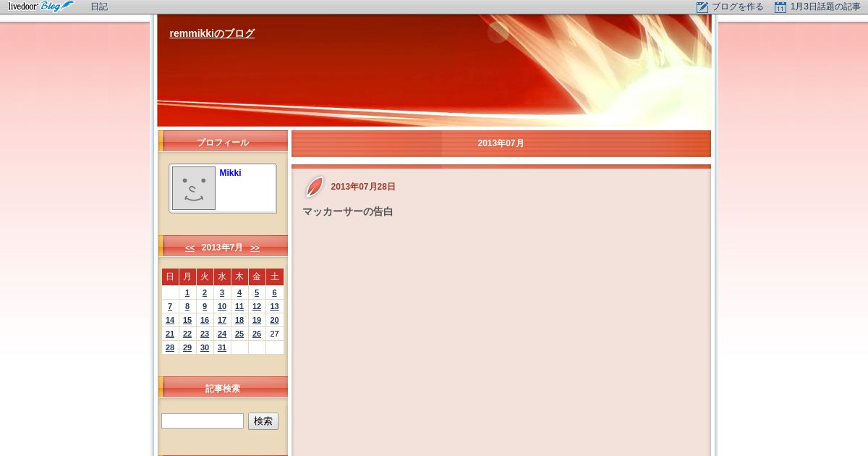Click the 水 weekday column header
Screen dimensions: 868x456
click(222, 276)
